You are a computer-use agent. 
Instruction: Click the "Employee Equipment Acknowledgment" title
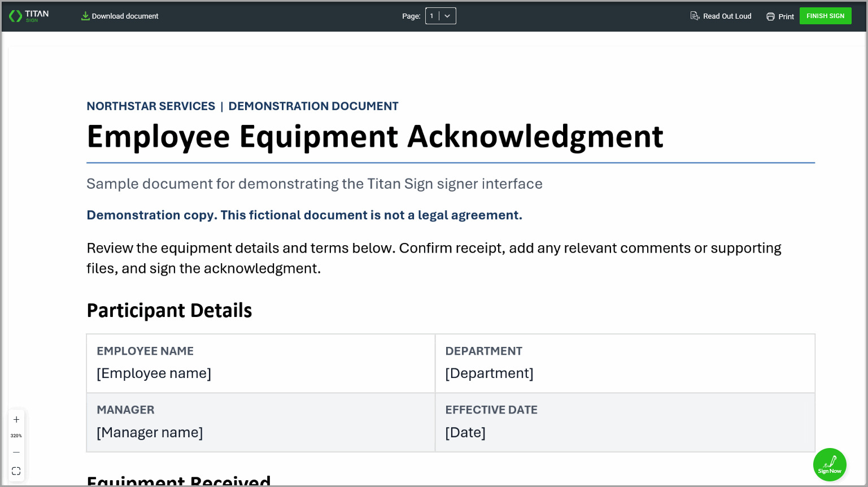[x=375, y=137]
